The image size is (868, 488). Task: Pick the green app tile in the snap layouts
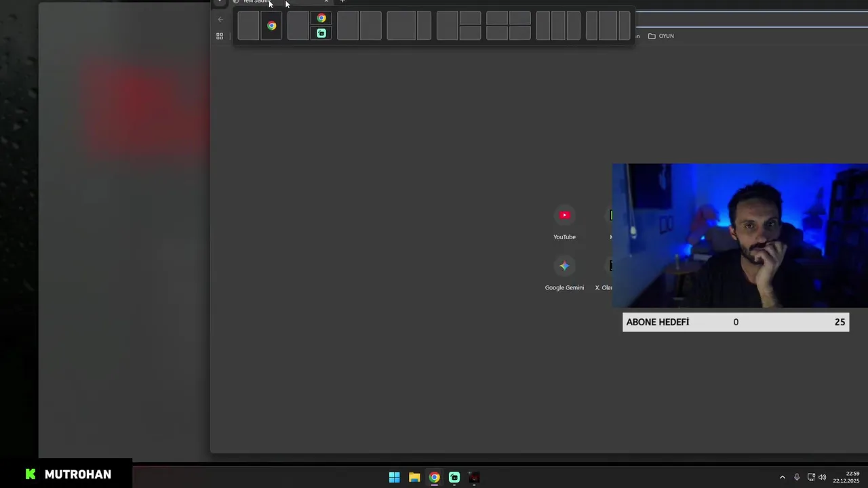(x=321, y=33)
